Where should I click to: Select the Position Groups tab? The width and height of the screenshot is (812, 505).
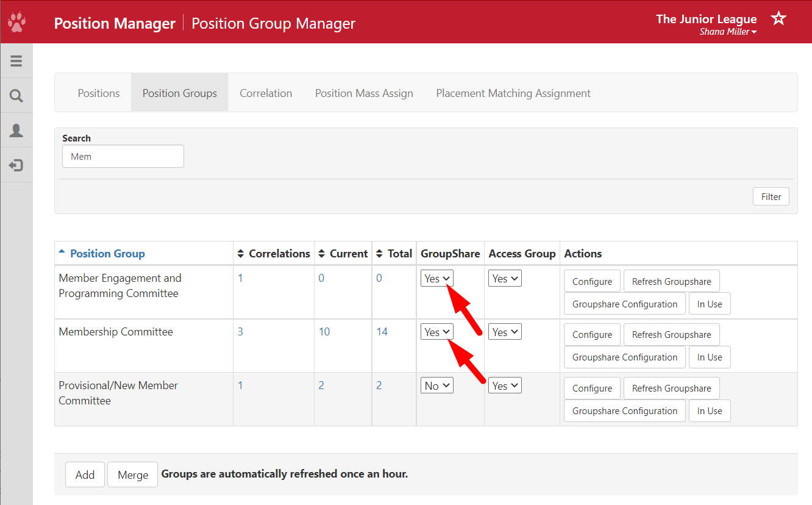[x=180, y=93]
